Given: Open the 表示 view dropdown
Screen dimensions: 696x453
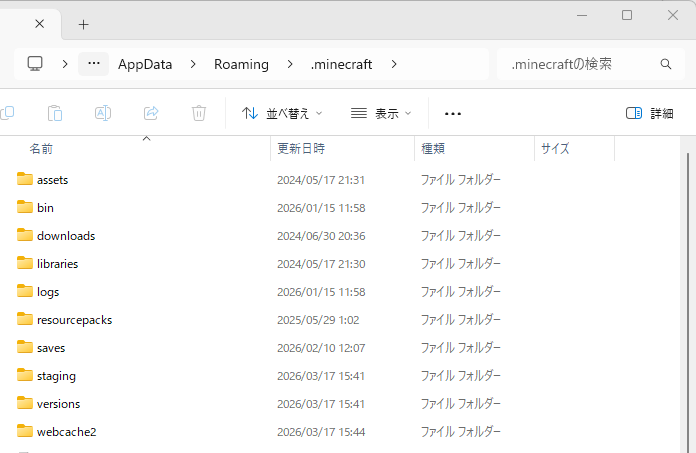Looking at the screenshot, I should (x=381, y=113).
